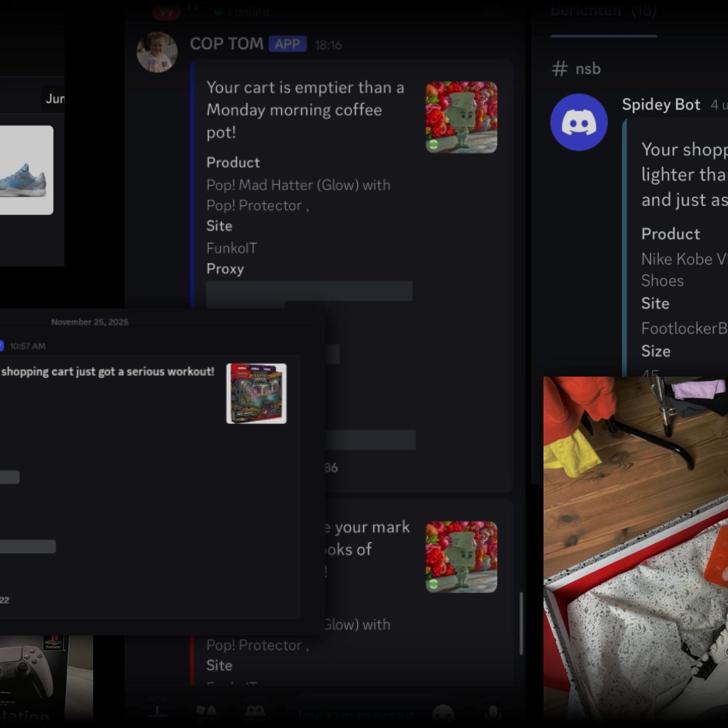Select 'shopping cart just got a serious workout!' text
728x728 pixels.
point(108,372)
